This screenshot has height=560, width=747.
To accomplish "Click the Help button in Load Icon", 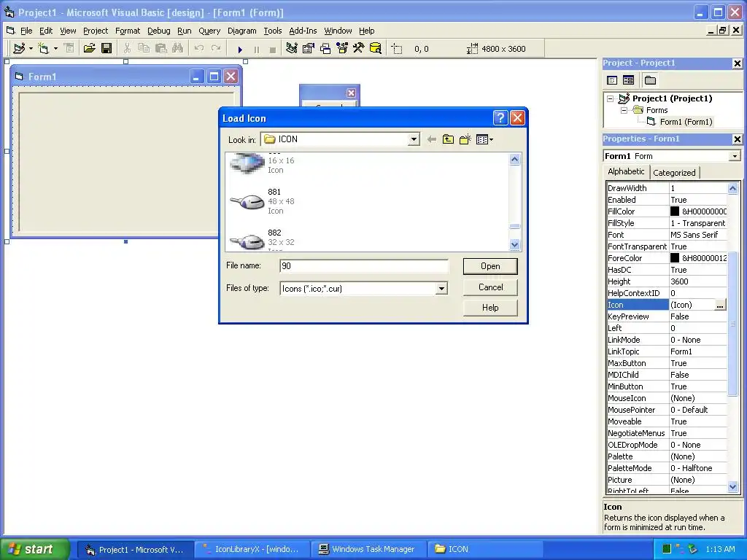I will click(x=490, y=308).
